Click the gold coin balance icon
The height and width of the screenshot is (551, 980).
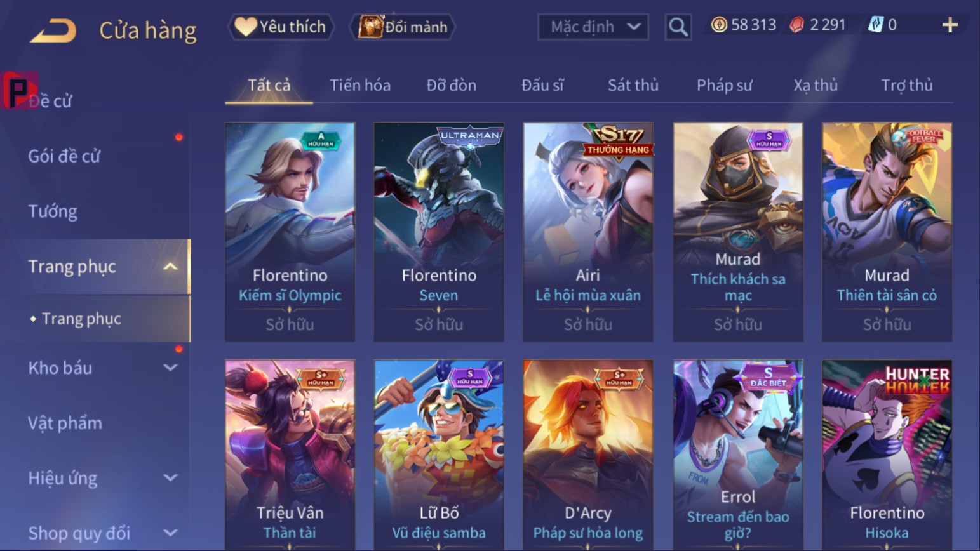(719, 25)
